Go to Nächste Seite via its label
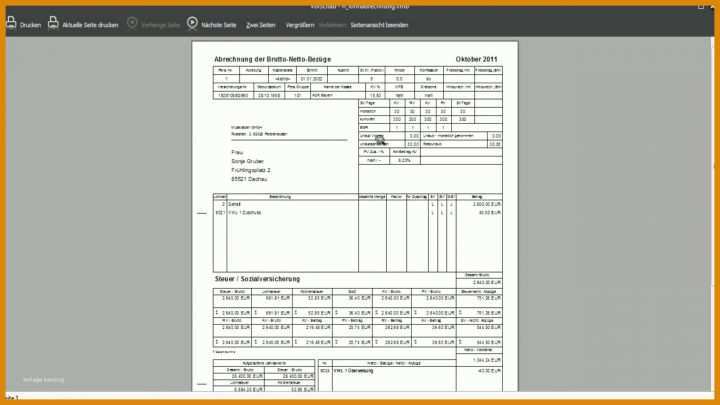This screenshot has width=720, height=405. (x=219, y=25)
